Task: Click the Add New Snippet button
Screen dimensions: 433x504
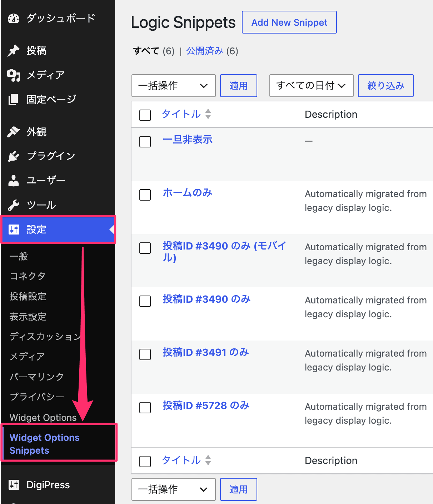Action: [x=289, y=22]
